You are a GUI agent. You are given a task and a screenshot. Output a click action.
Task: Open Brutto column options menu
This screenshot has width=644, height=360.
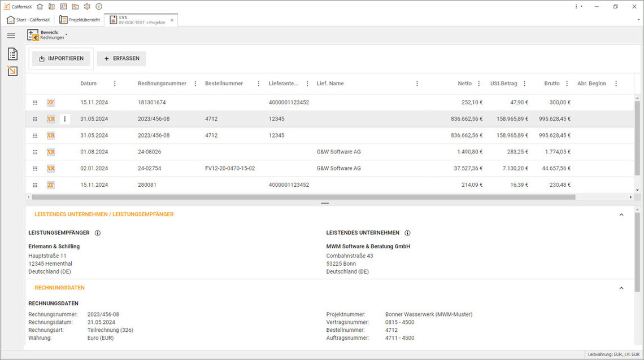[567, 84]
